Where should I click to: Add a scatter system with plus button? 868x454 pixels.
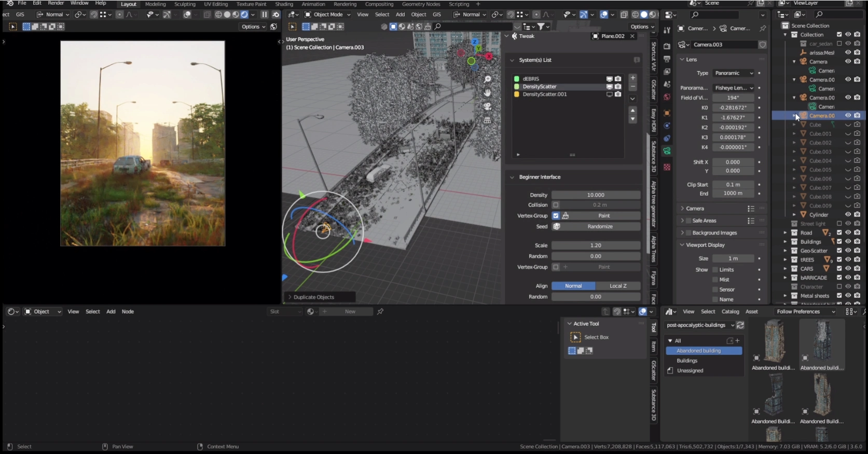pos(632,78)
